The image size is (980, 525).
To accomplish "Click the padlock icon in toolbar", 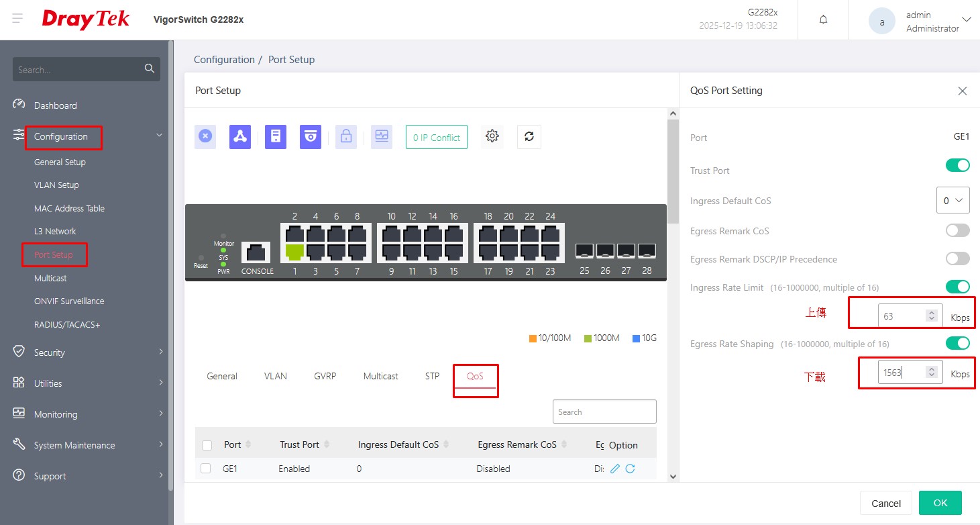I will [x=346, y=137].
